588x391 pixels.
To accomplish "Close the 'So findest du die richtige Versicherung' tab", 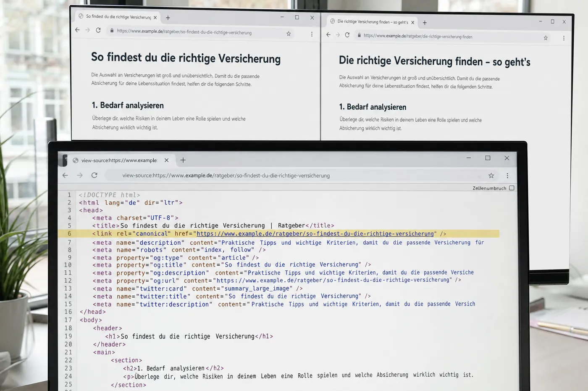I will pyautogui.click(x=155, y=18).
